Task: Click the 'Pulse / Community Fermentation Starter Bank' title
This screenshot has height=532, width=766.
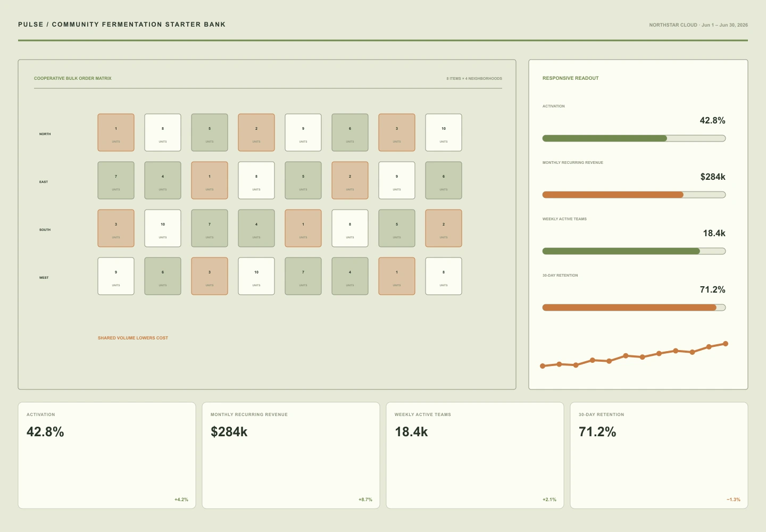Action: coord(122,24)
